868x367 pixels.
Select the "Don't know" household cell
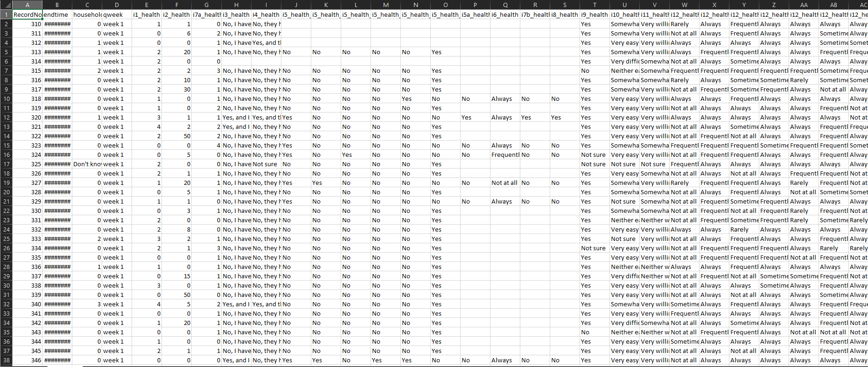(x=87, y=164)
